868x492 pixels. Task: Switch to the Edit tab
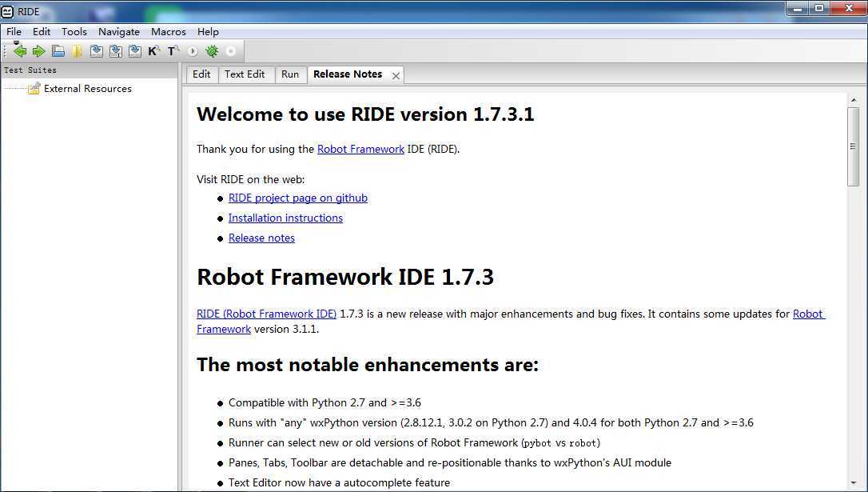pyautogui.click(x=201, y=74)
